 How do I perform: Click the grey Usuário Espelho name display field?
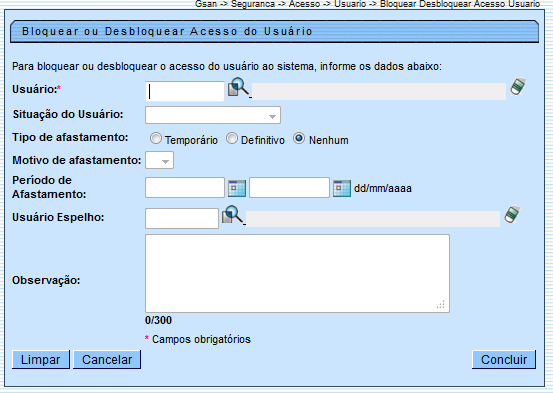pos(373,219)
